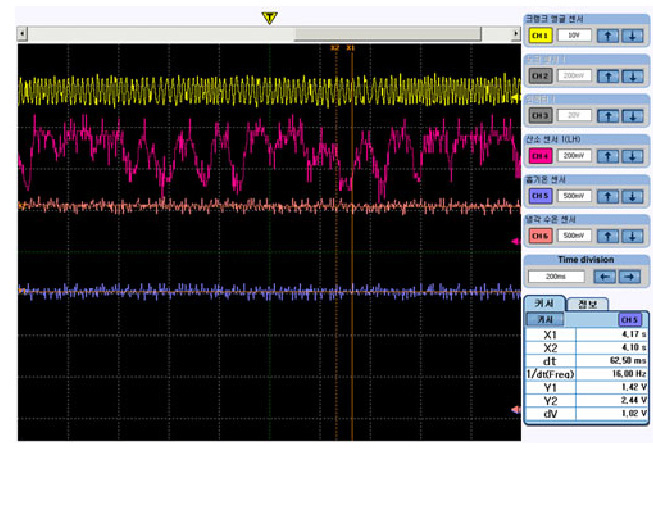
Task: Click the X1 value 4.17 s
Action: 634,334
